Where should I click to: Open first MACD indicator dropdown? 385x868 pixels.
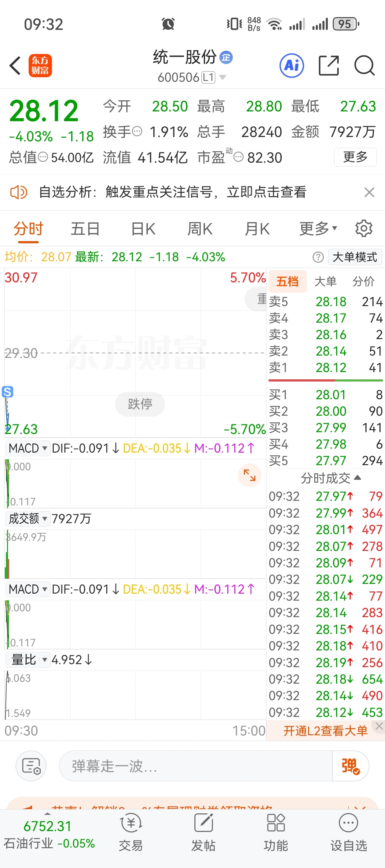click(28, 448)
